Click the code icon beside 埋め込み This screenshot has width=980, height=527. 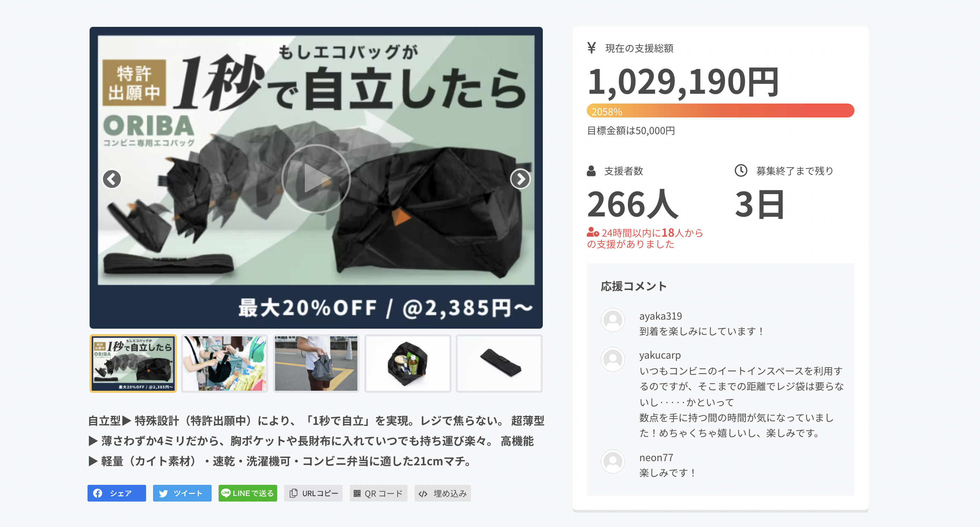(422, 493)
